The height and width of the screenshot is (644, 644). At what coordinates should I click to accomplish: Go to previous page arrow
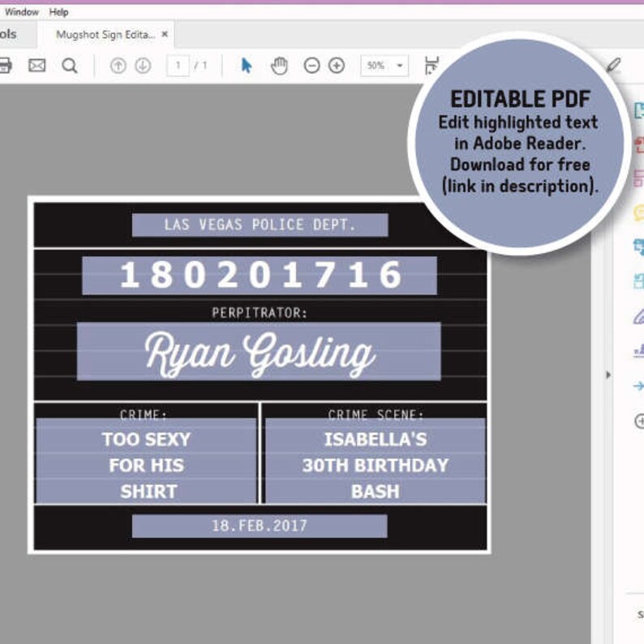coord(118,66)
